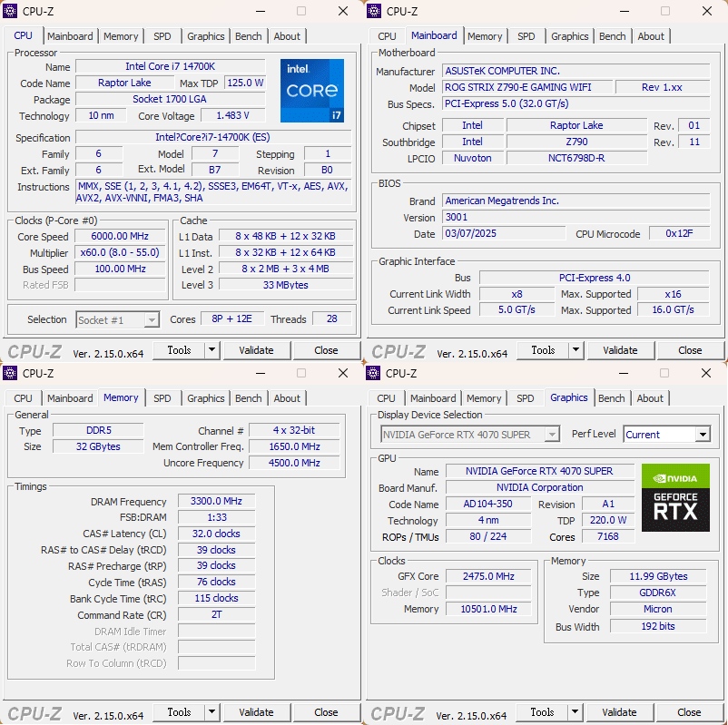Viewport: 728px width, 725px height.
Task: Click Validate button in Mainboard window
Action: tap(620, 350)
